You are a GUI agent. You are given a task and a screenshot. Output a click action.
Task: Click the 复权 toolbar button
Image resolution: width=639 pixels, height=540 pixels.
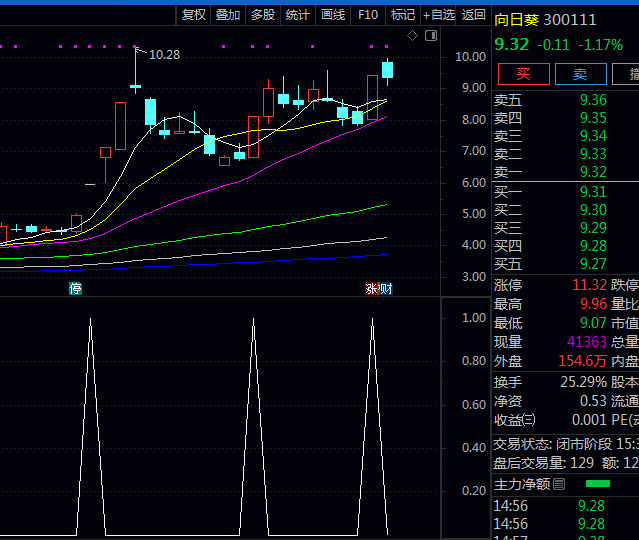194,15
